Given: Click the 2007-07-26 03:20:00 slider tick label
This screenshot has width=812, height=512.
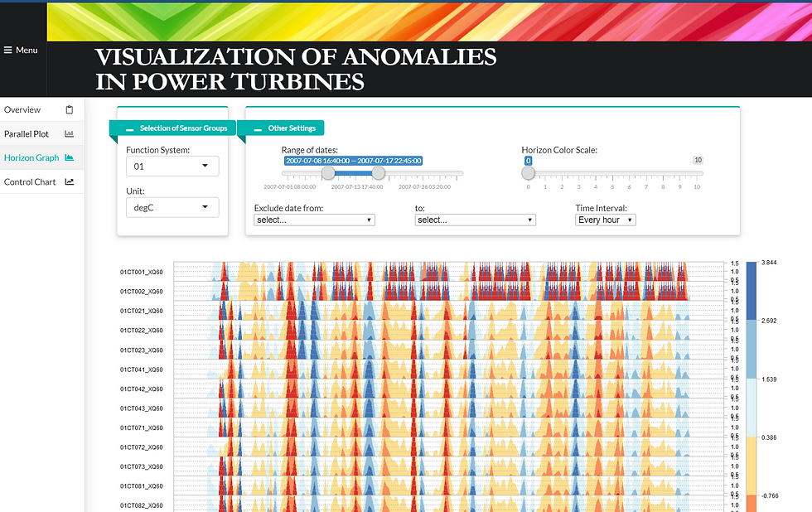Looking at the screenshot, I should (424, 187).
